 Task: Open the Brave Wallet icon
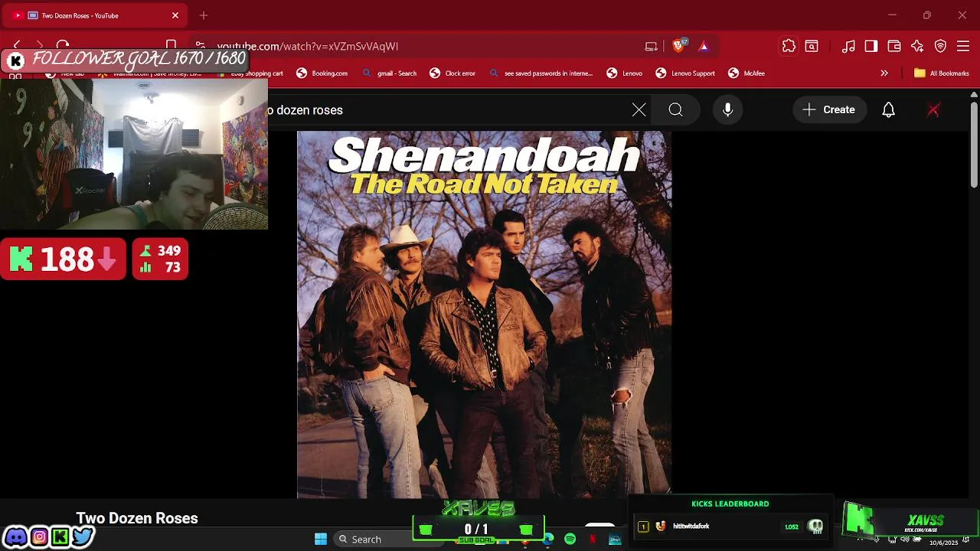pyautogui.click(x=894, y=46)
